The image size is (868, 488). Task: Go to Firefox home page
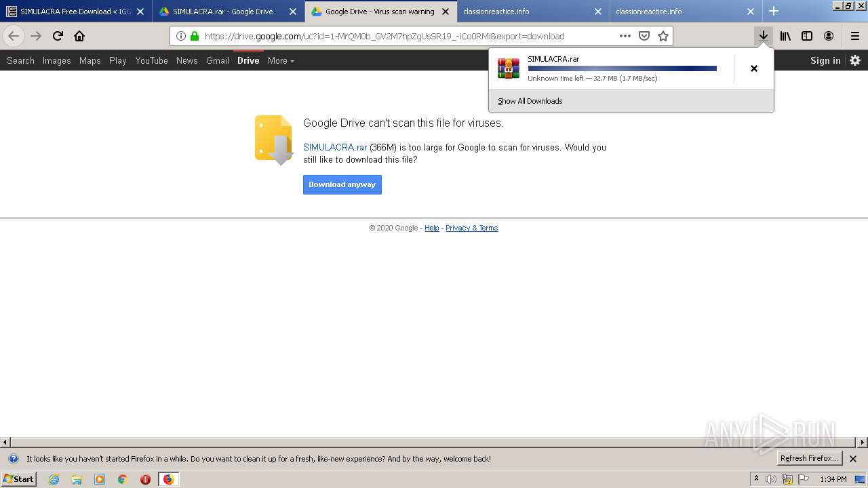point(79,36)
